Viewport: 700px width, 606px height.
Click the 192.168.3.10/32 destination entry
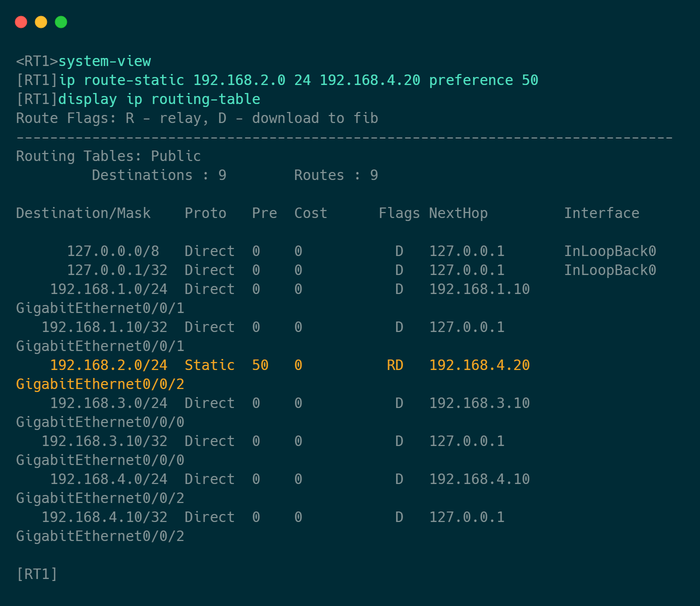pos(104,441)
